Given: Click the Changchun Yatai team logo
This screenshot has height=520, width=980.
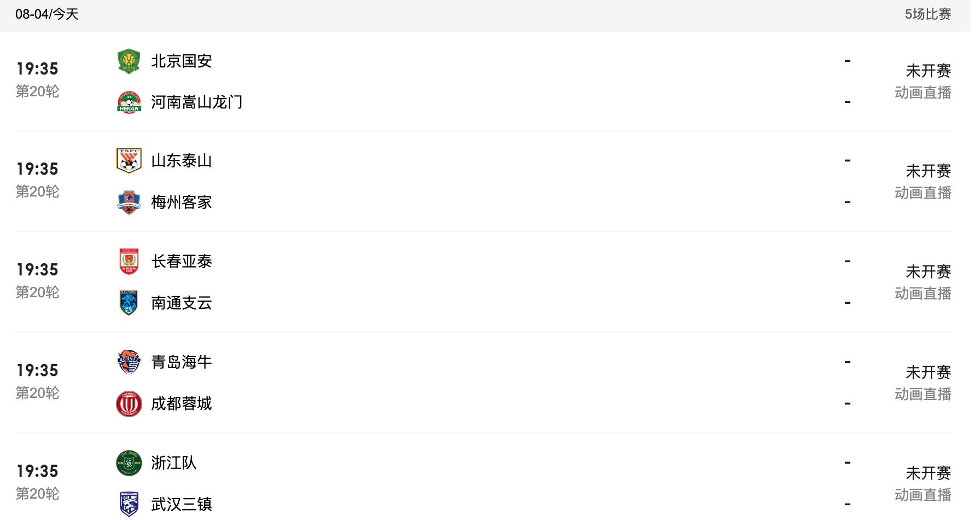Looking at the screenshot, I should [x=129, y=262].
